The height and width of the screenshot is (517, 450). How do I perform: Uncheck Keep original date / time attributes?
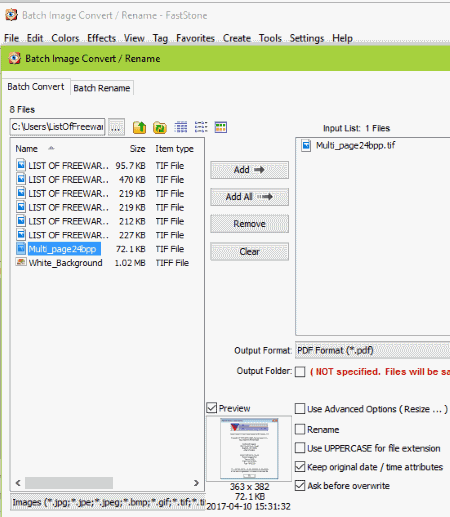300,467
